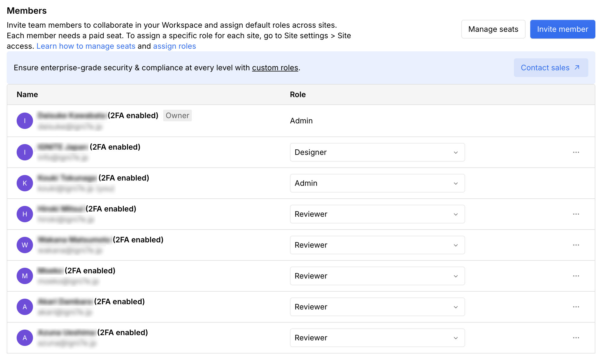The height and width of the screenshot is (364, 605).
Task: Expand the Designer role dropdown
Action: pos(377,152)
